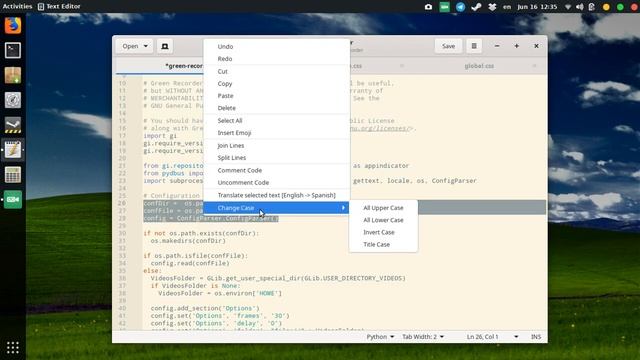Choose Split Lines menu entry
Image resolution: width=640 pixels, height=360 pixels.
point(276,158)
